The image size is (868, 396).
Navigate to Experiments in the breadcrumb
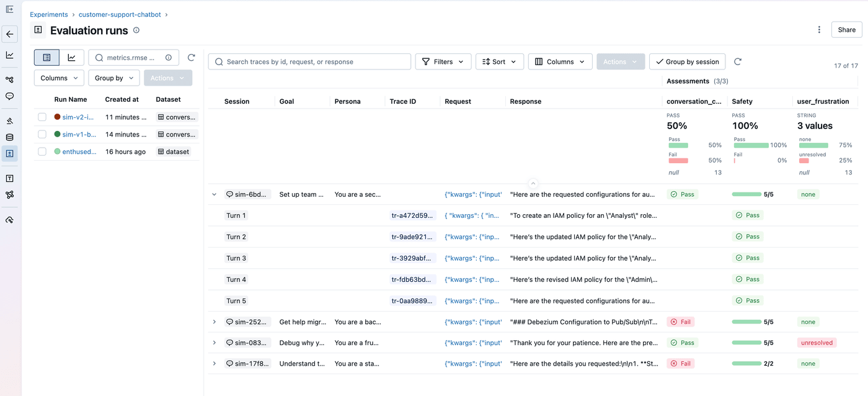[48, 14]
